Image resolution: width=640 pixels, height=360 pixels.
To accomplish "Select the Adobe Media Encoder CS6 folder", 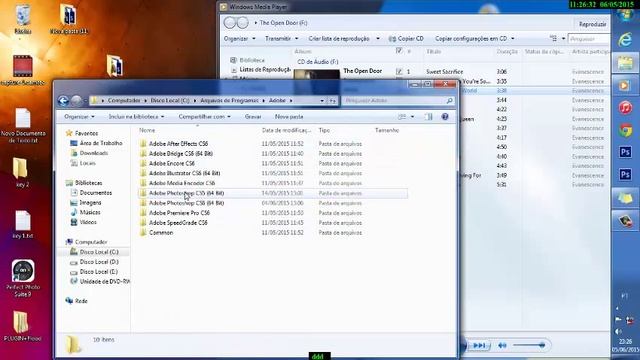I will pyautogui.click(x=182, y=183).
